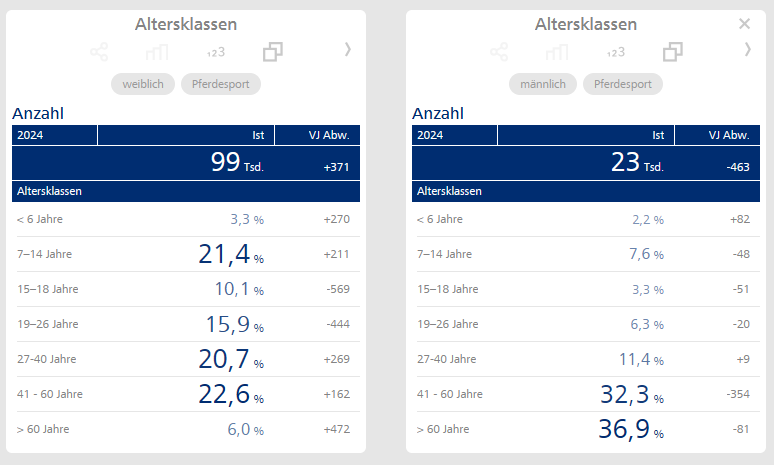The width and height of the screenshot is (774, 465).
Task: Expand the männlich panel with right chevron
Action: click(x=747, y=49)
